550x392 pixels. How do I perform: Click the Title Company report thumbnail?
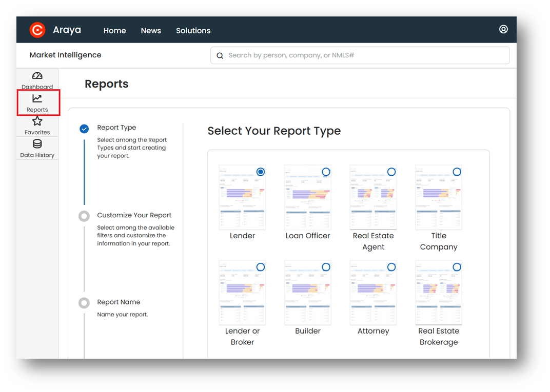[x=439, y=198]
